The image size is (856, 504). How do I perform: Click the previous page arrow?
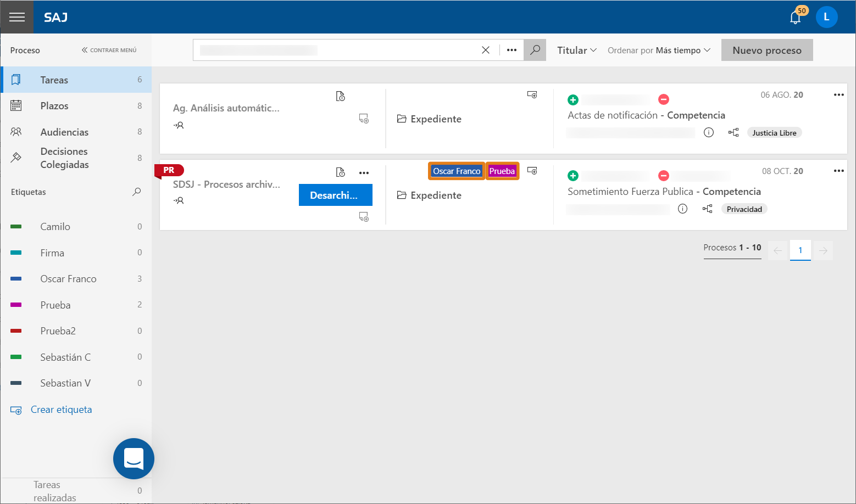777,250
